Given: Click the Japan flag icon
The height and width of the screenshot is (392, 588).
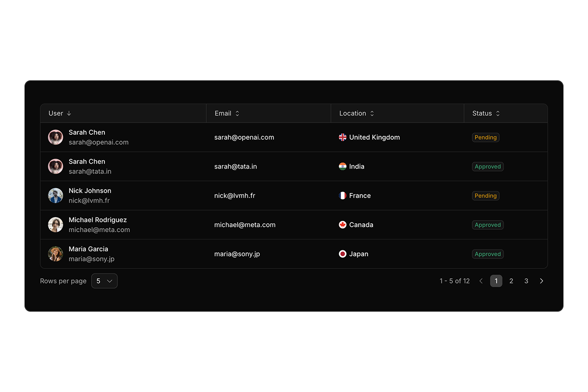Looking at the screenshot, I should click(x=343, y=254).
